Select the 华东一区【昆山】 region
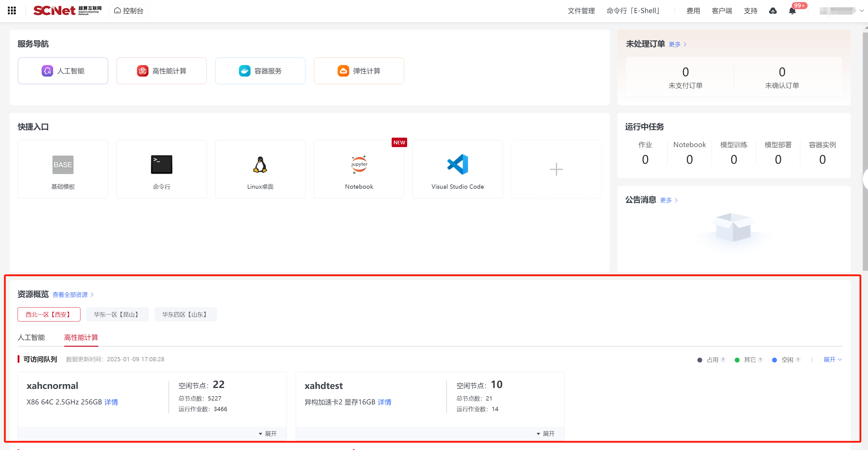This screenshot has width=868, height=450. 117,314
